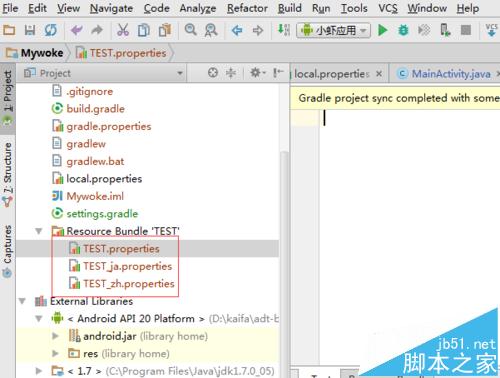The height and width of the screenshot is (378, 500).
Task: Select gradle.properties file
Action: click(x=101, y=126)
